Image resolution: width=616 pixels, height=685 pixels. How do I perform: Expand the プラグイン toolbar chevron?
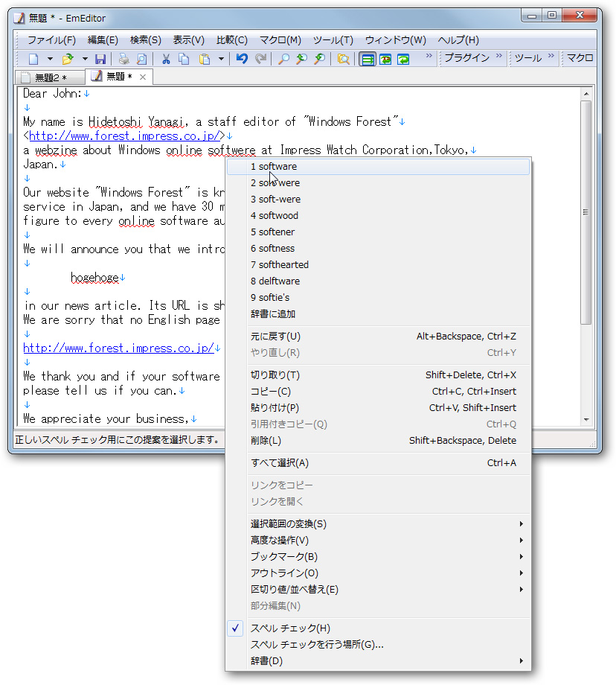(x=499, y=56)
